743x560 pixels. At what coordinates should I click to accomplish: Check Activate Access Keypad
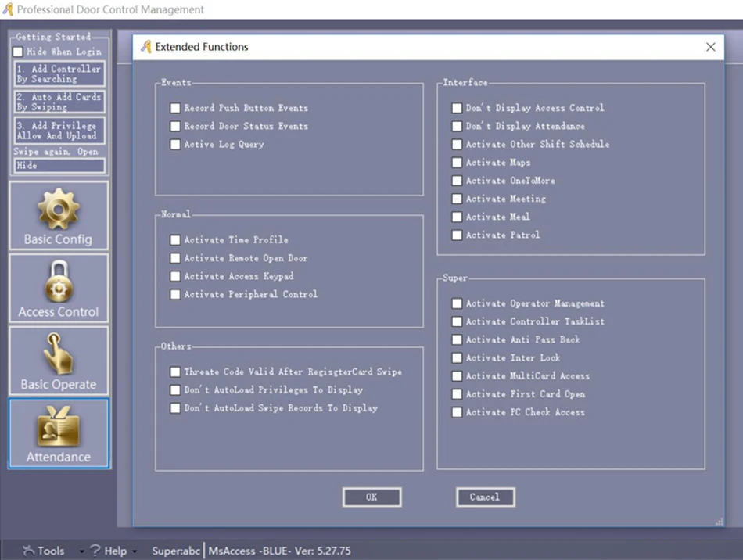[x=175, y=276]
